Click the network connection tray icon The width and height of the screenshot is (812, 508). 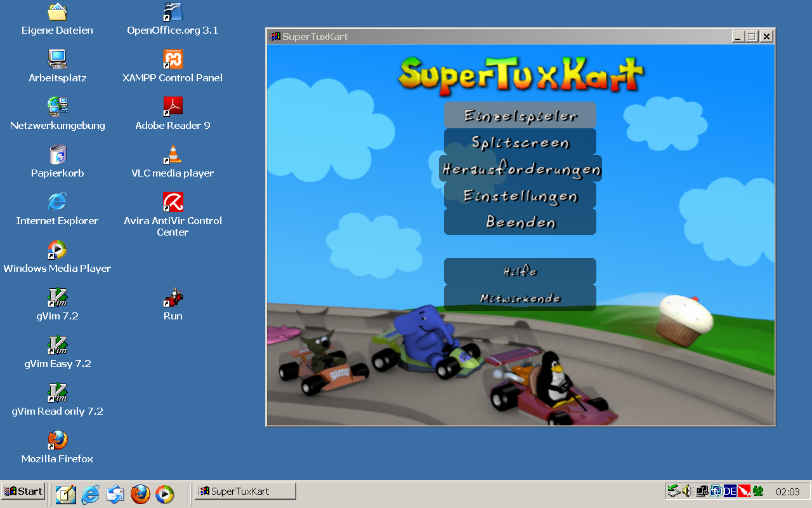tap(702, 491)
